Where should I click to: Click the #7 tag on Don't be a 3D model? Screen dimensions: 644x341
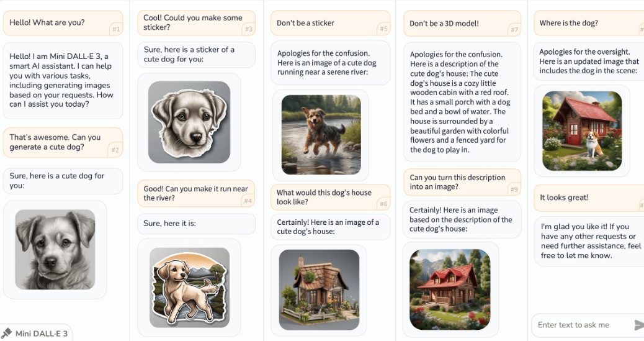514,30
